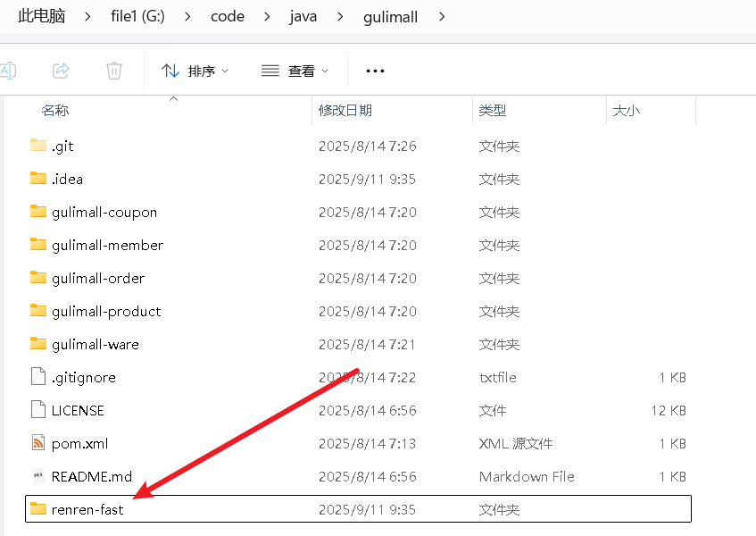756x536 pixels.
Task: Click the renren-fast folder icon
Action: coord(38,509)
